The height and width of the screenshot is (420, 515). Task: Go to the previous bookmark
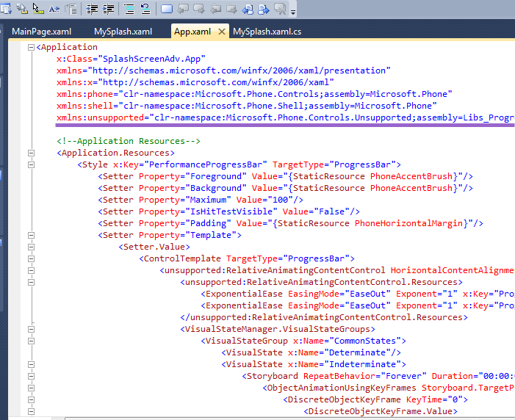coord(183,9)
